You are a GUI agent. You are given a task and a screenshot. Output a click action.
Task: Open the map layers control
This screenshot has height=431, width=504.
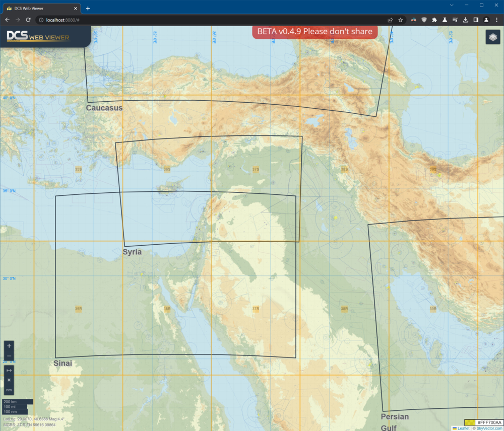[x=492, y=37]
